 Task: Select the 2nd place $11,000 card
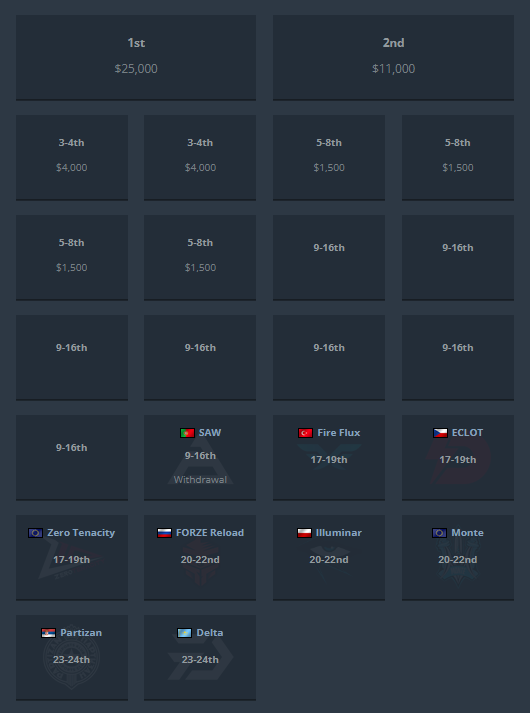pyautogui.click(x=393, y=57)
